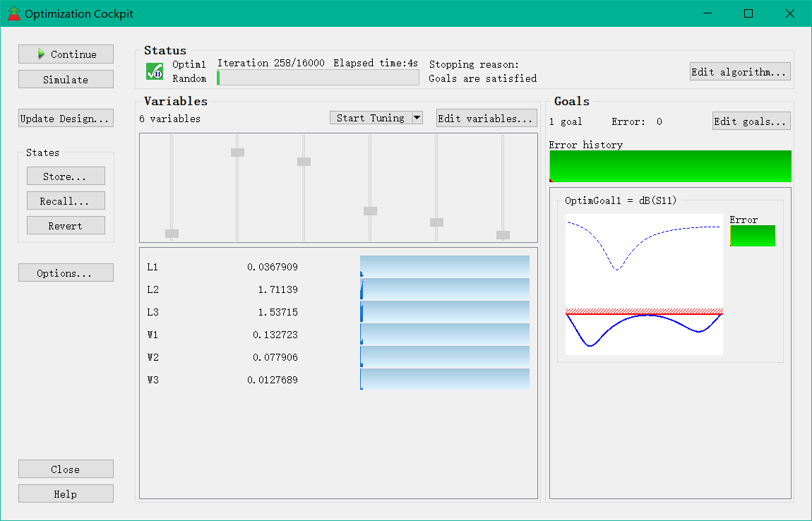
Task: Click the value 1.53715
Action: pyautogui.click(x=278, y=312)
